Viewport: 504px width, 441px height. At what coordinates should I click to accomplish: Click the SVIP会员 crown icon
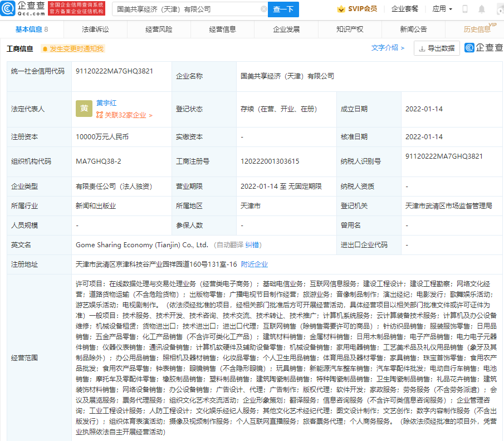[x=339, y=9]
